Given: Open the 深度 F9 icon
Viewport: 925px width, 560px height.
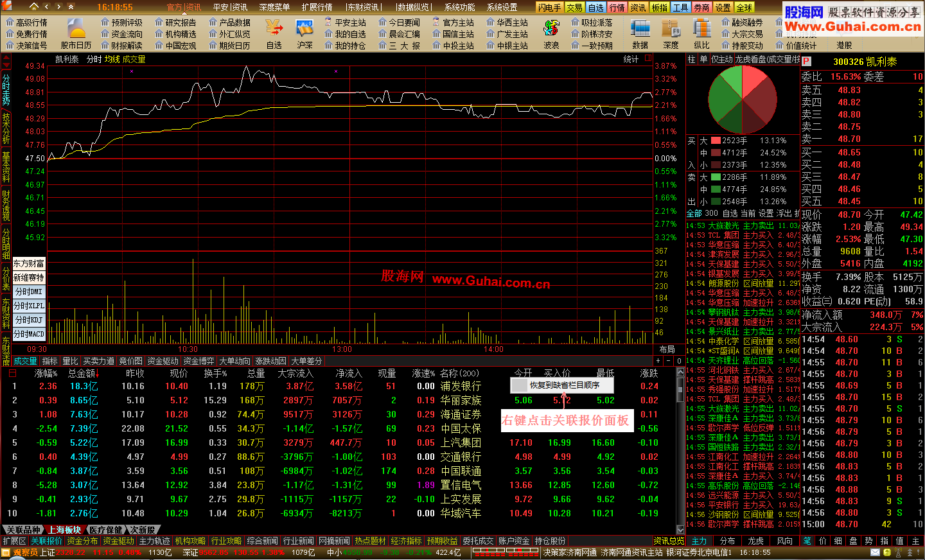Looking at the screenshot, I should coord(671,33).
